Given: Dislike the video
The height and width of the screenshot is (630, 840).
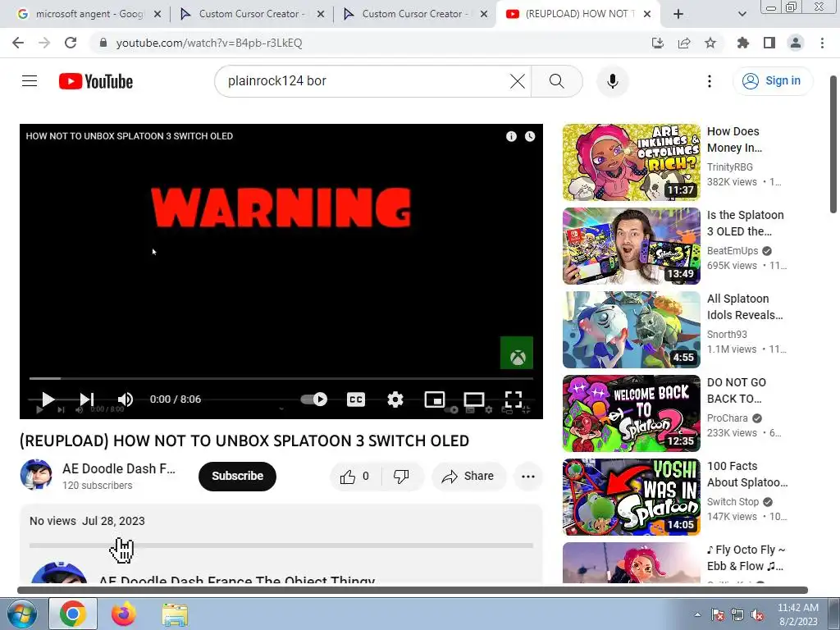Looking at the screenshot, I should pos(401,477).
